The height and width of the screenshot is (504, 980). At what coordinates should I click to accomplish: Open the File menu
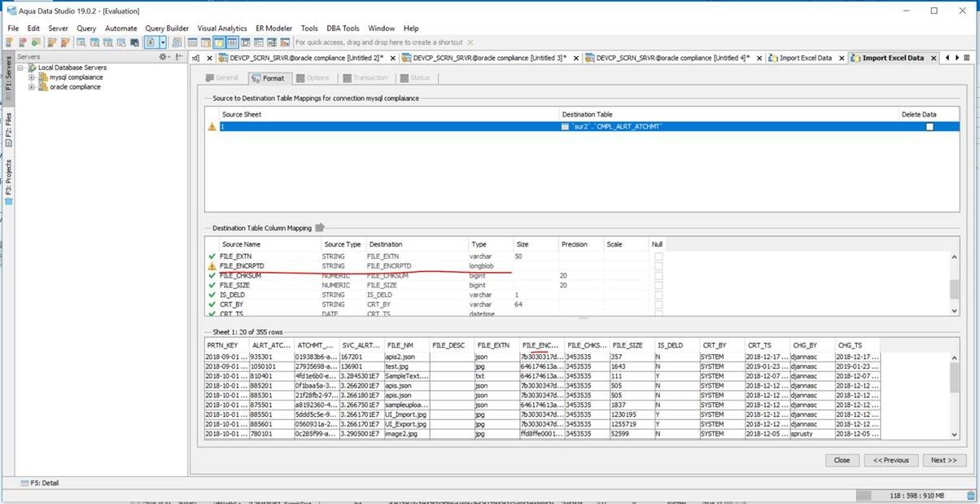[13, 28]
